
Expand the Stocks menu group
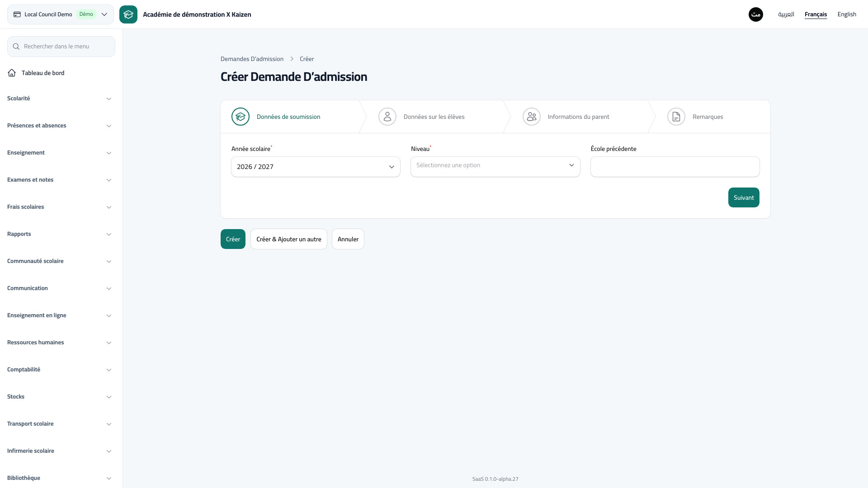click(x=59, y=397)
